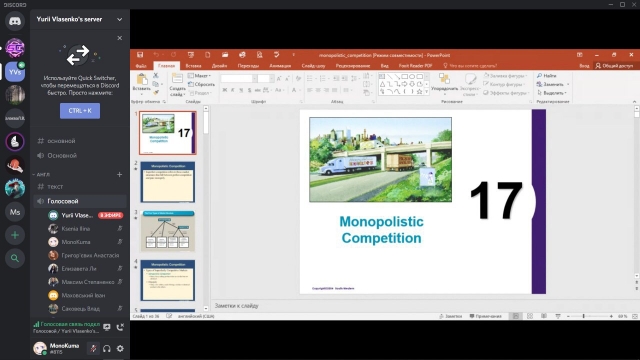Toggle text shadow S formatting
Viewport: 640px width, 360px height.
click(249, 90)
